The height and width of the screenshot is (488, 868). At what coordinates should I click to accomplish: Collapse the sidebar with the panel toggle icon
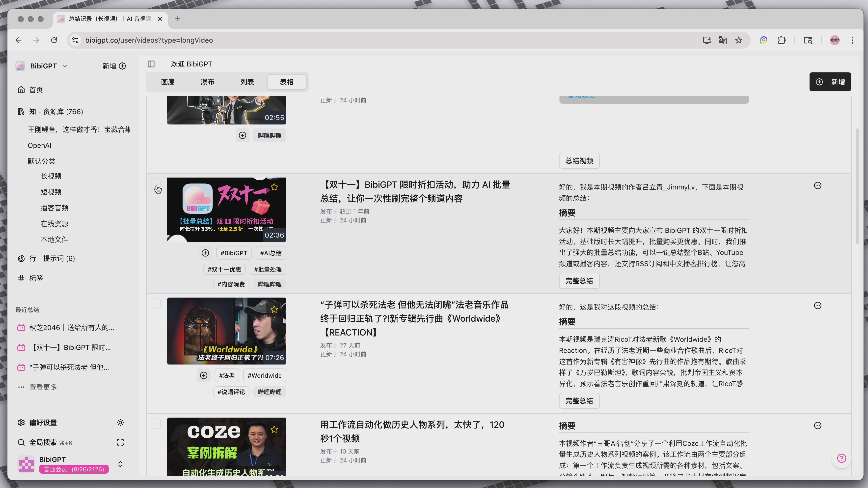151,64
